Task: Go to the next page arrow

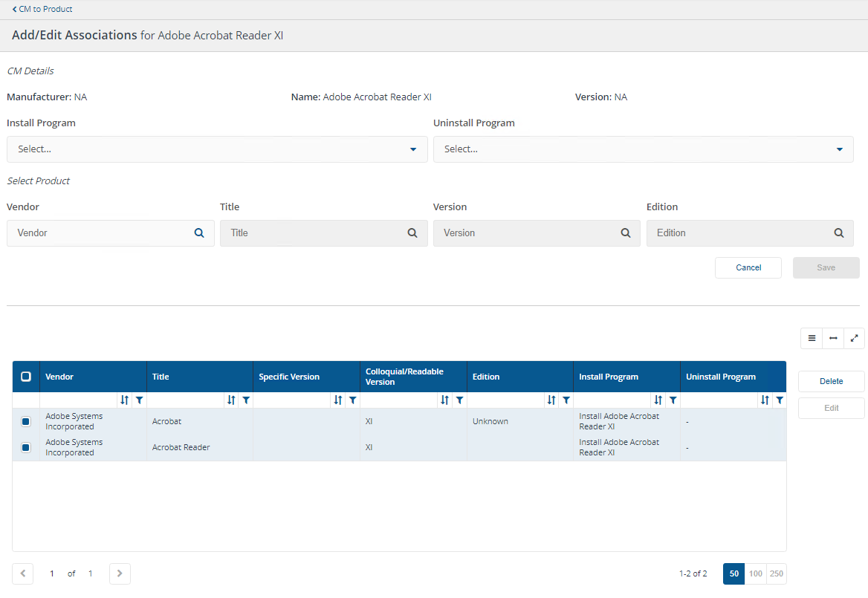Action: pyautogui.click(x=120, y=573)
